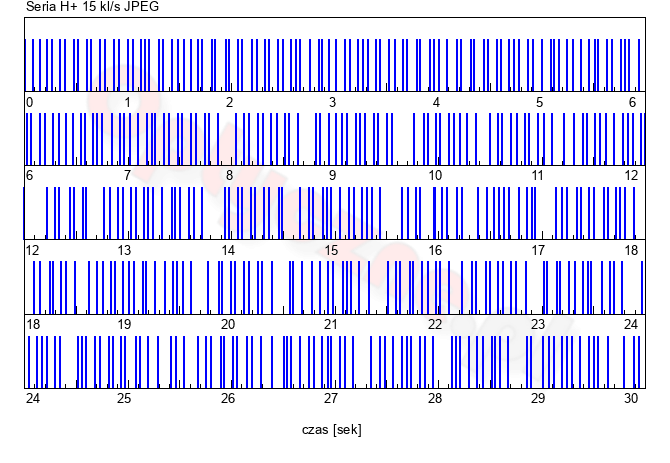Click the gray .pl watermark text
The image size is (670, 463).
point(515,345)
